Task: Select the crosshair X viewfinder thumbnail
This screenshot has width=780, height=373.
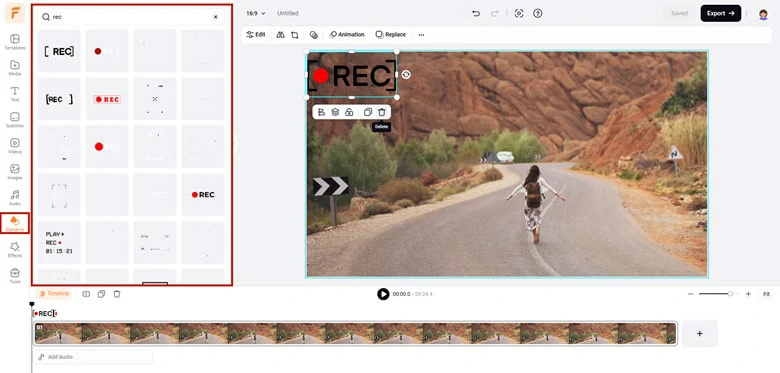Action: pos(155,98)
